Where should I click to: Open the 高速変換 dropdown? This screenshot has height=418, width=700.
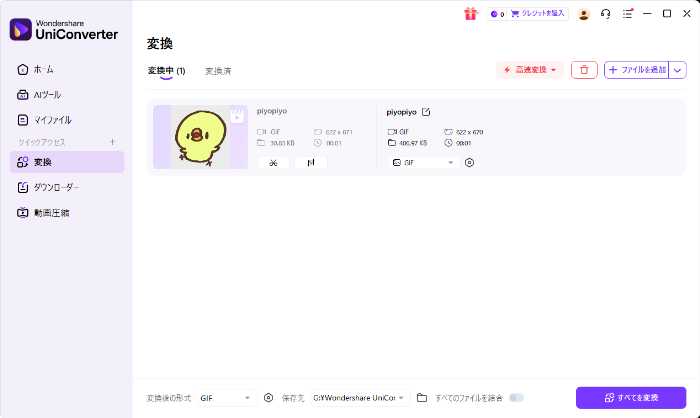tap(530, 70)
